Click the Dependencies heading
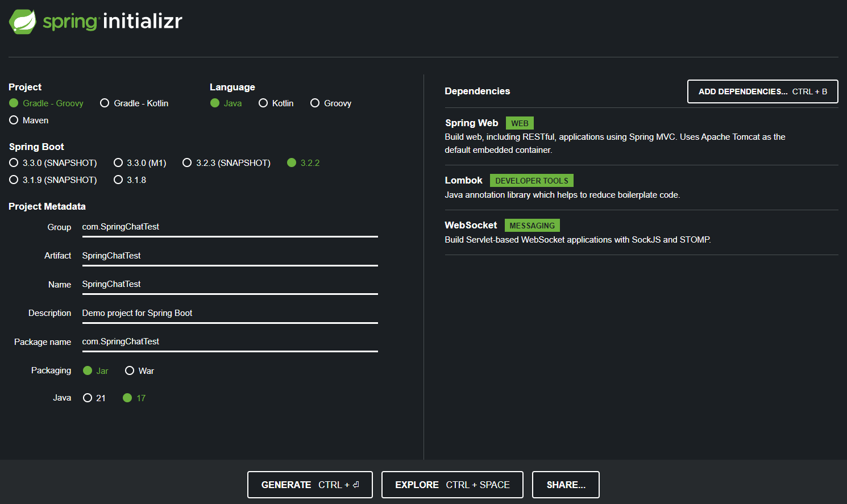Screen dimensions: 847x504 pos(478,91)
